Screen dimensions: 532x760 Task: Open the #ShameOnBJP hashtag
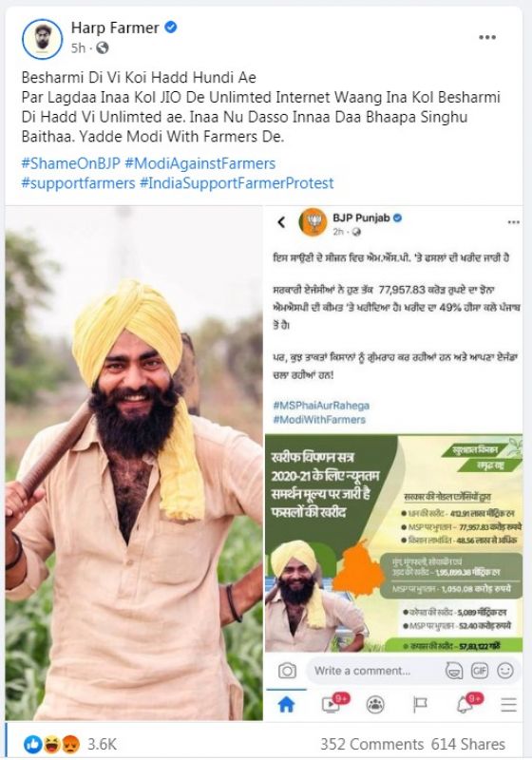(x=70, y=163)
